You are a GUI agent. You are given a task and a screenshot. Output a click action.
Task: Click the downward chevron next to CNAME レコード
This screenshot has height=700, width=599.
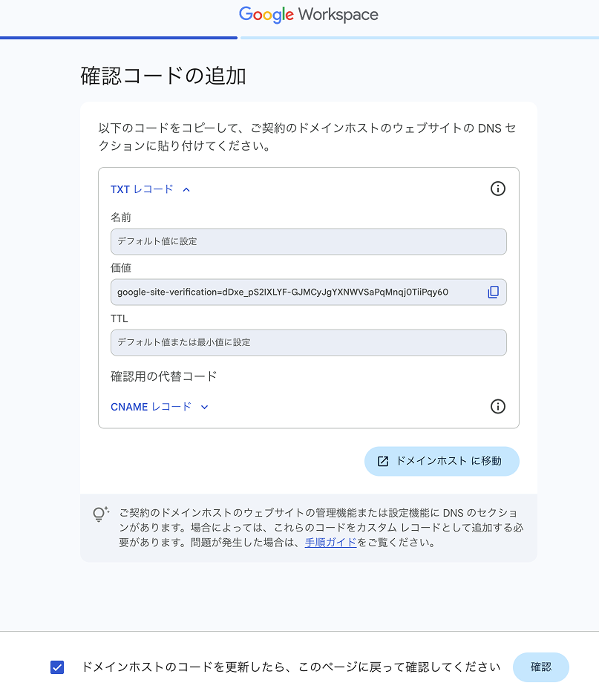click(x=204, y=407)
